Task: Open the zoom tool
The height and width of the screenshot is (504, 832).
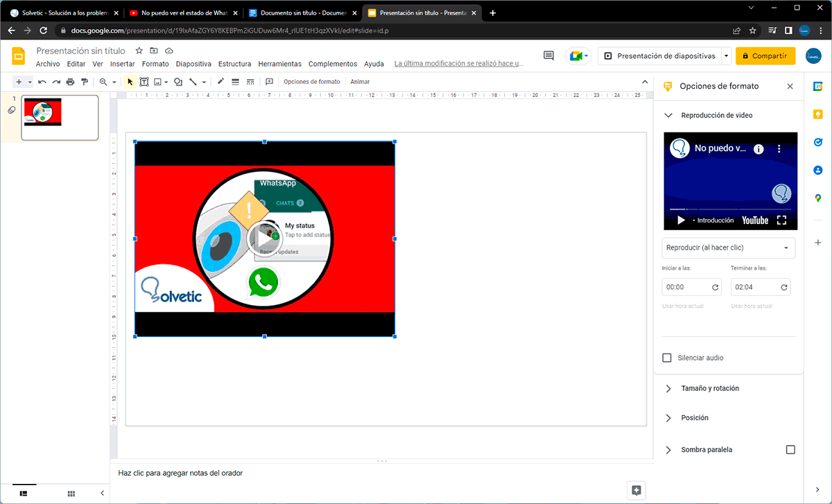Action: (x=103, y=82)
